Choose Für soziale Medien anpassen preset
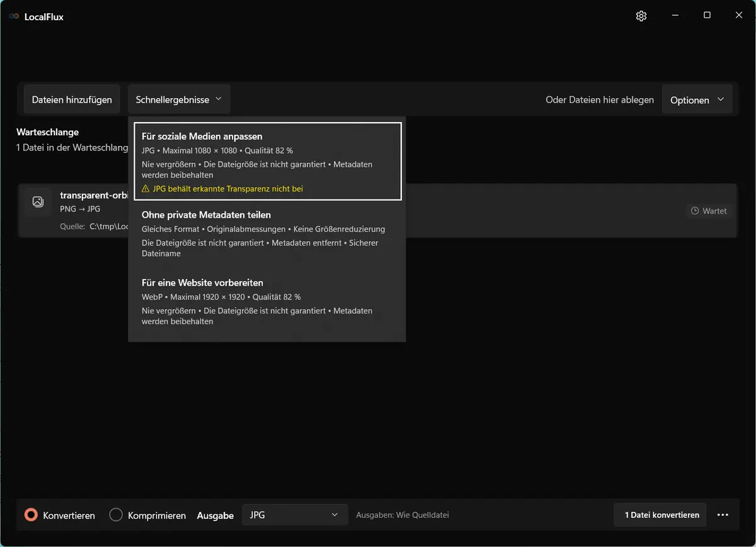The height and width of the screenshot is (547, 756). pos(268,161)
